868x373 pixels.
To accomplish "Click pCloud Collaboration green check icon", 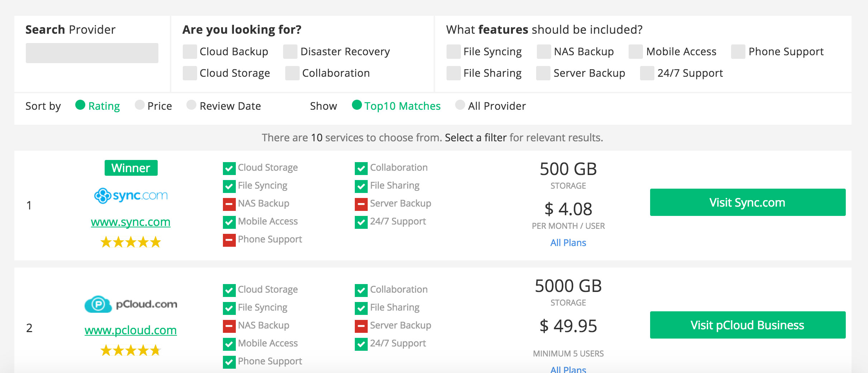I will click(x=361, y=290).
